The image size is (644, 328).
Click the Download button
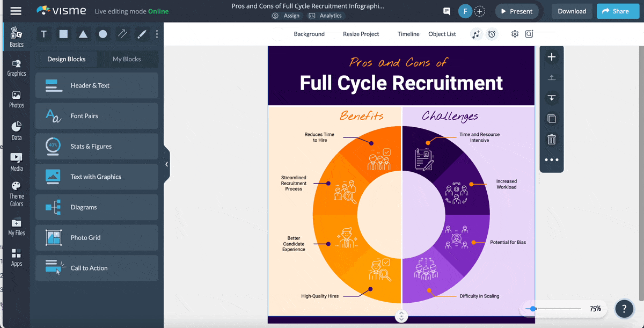(572, 11)
